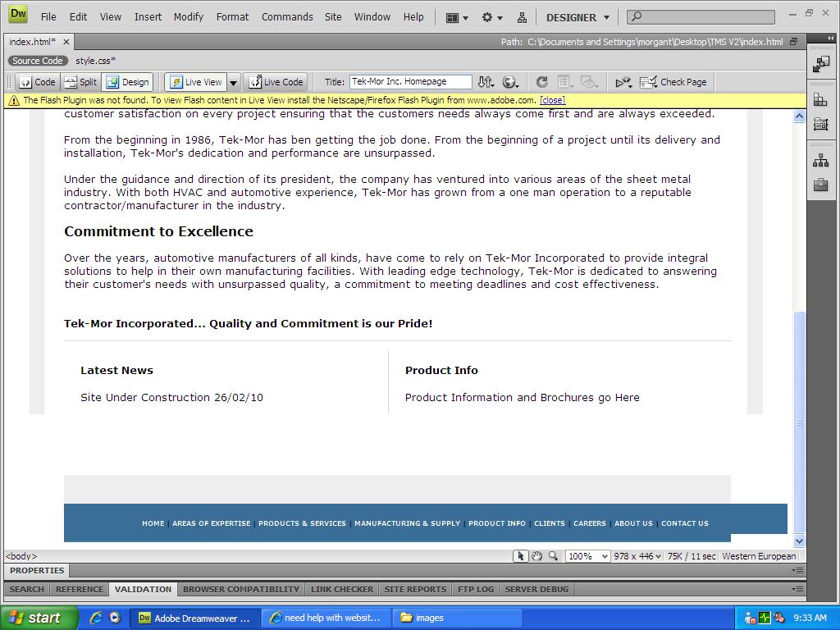This screenshot has width=840, height=630.
Task: Close the Flash Plugin warning via the close link
Action: 552,100
